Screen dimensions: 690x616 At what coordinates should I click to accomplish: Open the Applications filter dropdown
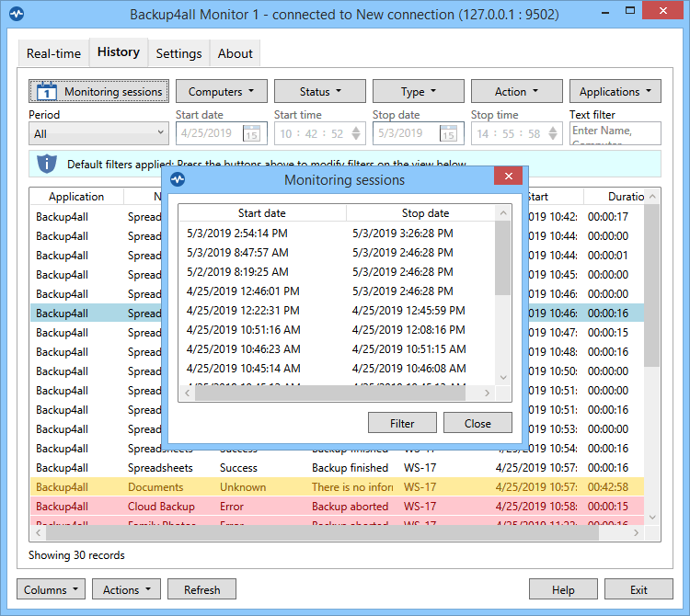click(x=615, y=91)
